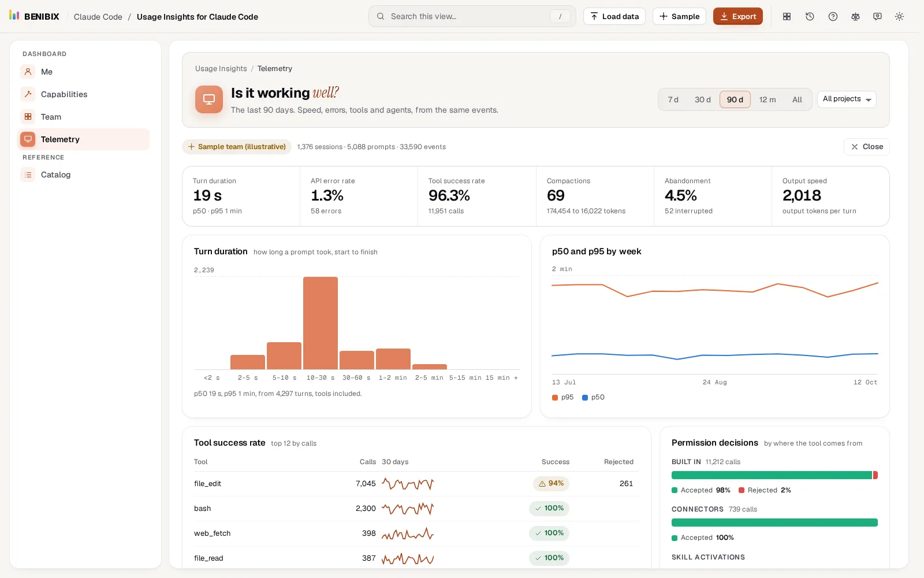Open the Capabilities page
This screenshot has width=924, height=578.
(x=84, y=94)
